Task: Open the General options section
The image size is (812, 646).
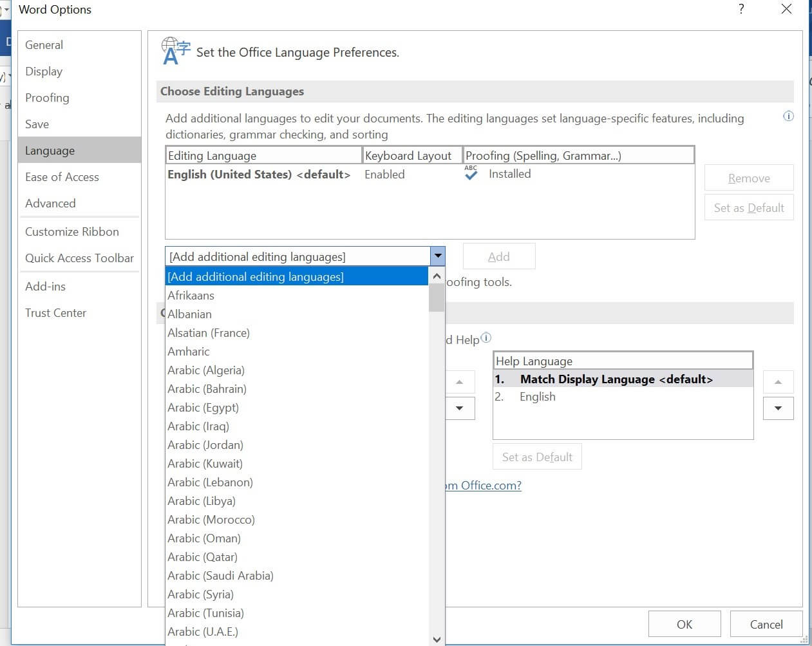Action: 44,44
